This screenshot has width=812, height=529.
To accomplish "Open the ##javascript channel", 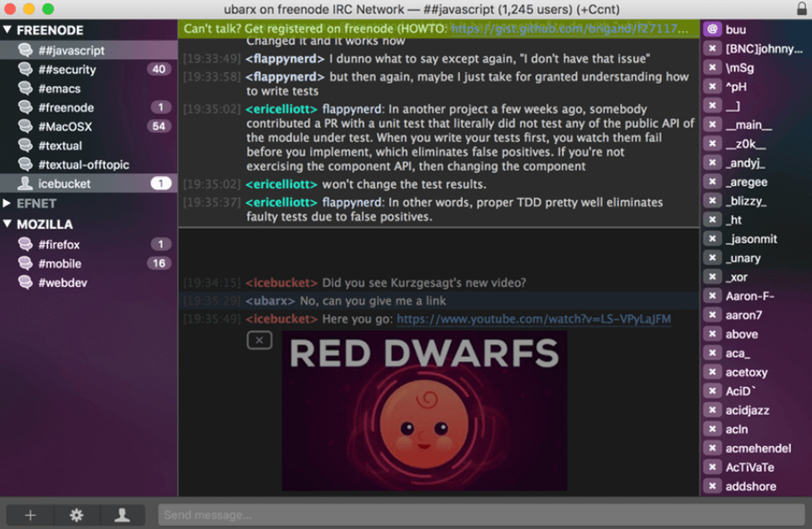I will pos(88,50).
